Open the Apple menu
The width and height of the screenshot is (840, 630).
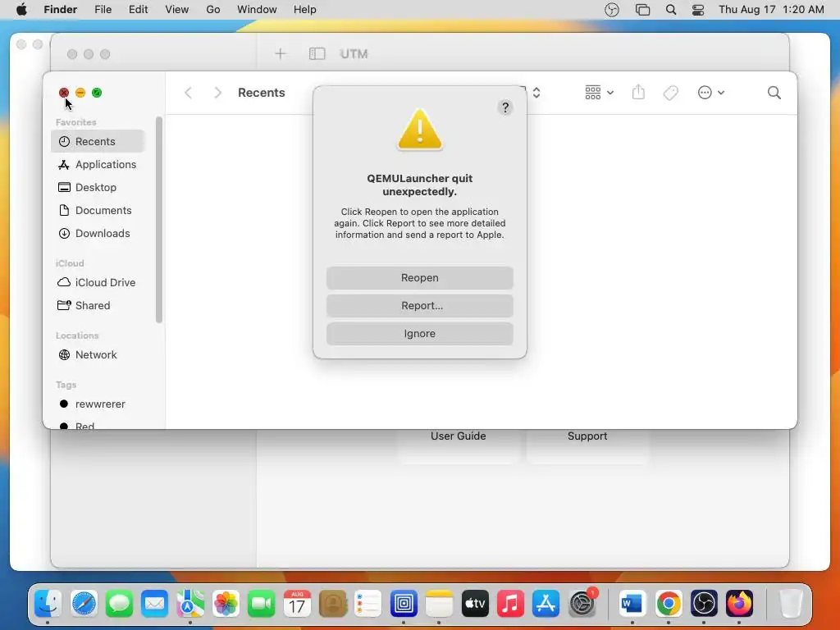(x=21, y=10)
